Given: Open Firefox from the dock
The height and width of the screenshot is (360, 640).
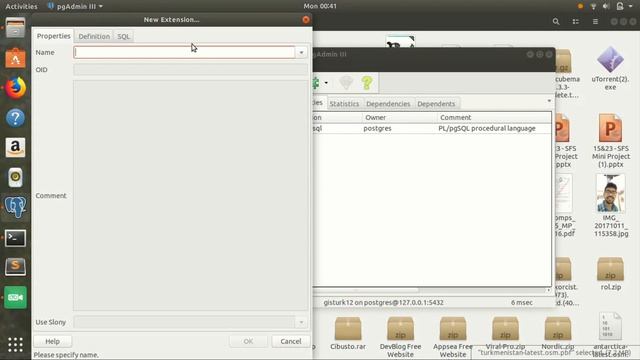Looking at the screenshot, I should click(15, 88).
